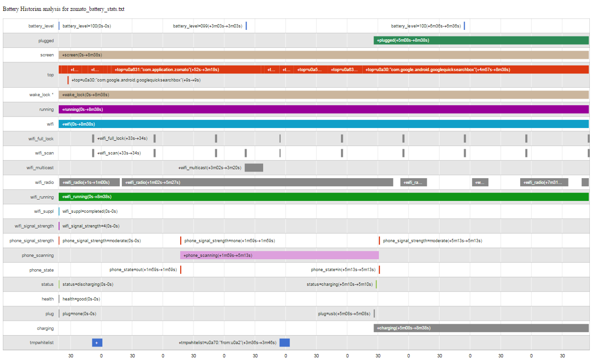Image resolution: width=605 pixels, height=364 pixels.
Task: Click the battery_level row name
Action: coord(41,26)
